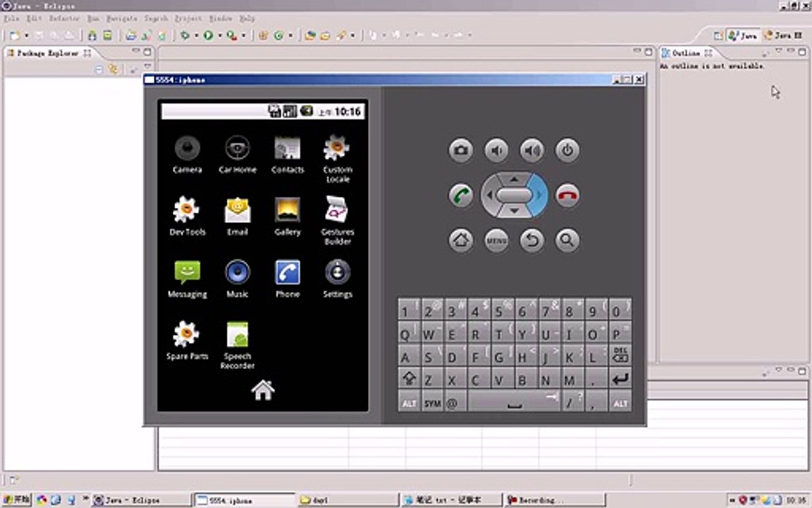Click D-pad up arrow
812x508 pixels.
click(x=514, y=179)
